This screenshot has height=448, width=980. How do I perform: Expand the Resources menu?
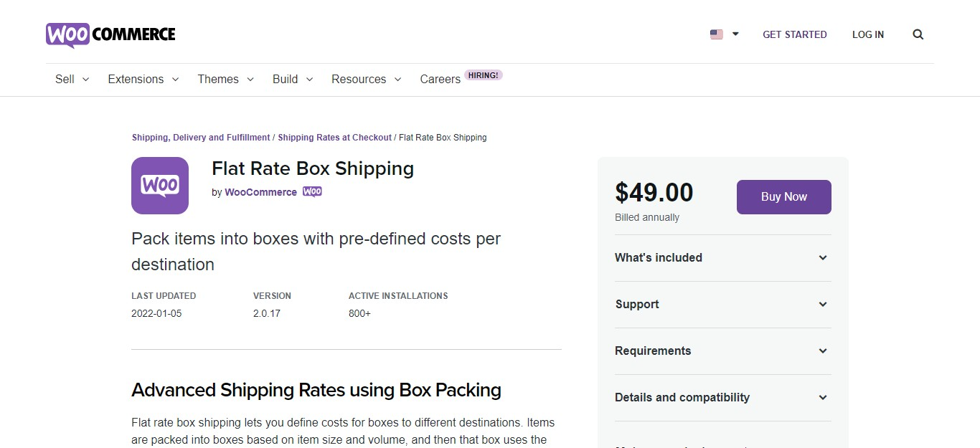coord(367,79)
